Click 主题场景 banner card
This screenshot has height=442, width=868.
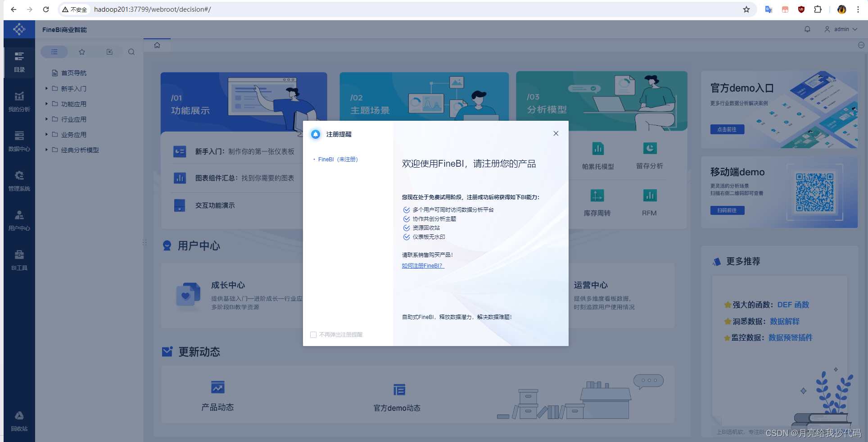point(424,96)
